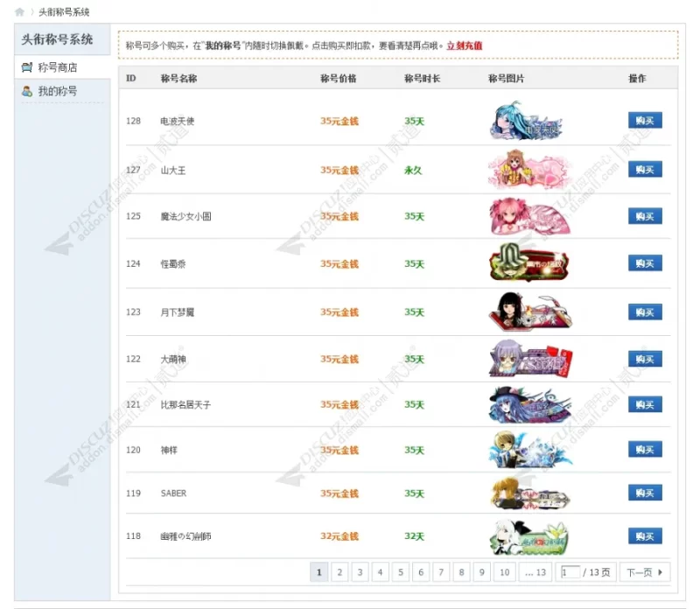Click the 下一页 next page button

pos(644,572)
